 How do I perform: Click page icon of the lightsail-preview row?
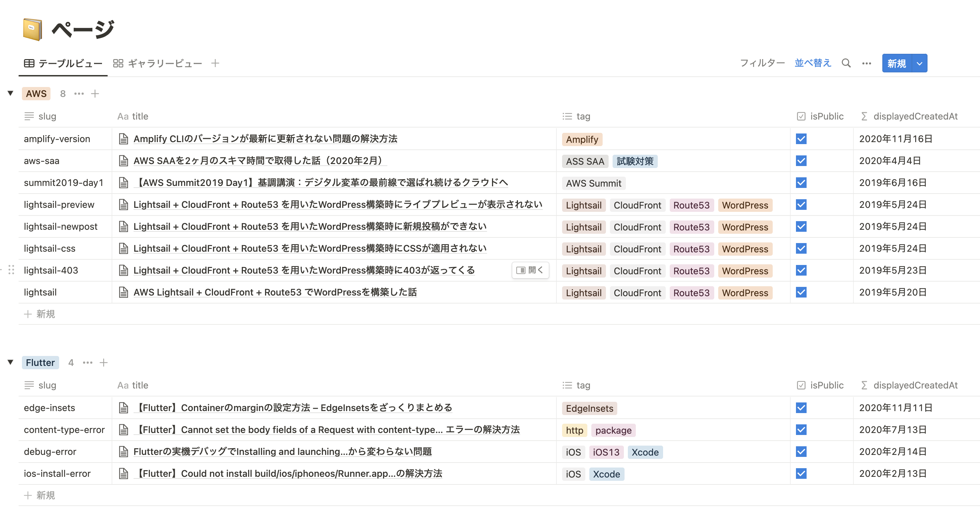click(123, 205)
